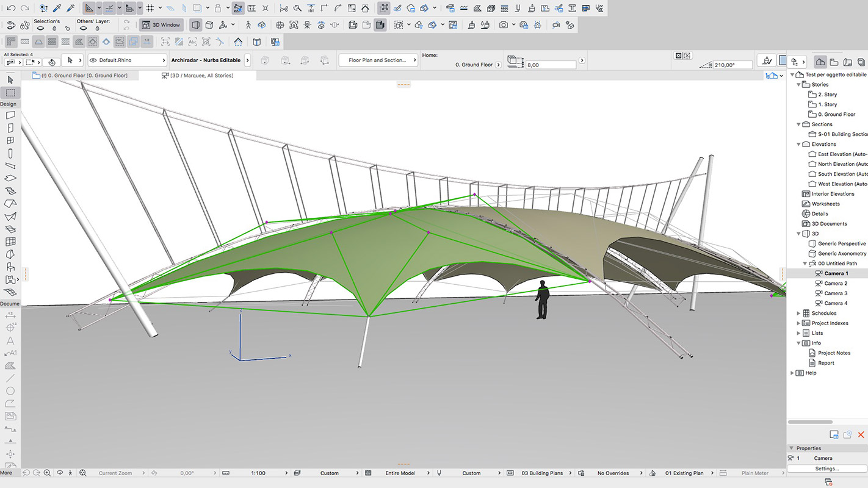Click the 210,00° angle input field
Viewport: 868px width, 488px height.
click(732, 65)
